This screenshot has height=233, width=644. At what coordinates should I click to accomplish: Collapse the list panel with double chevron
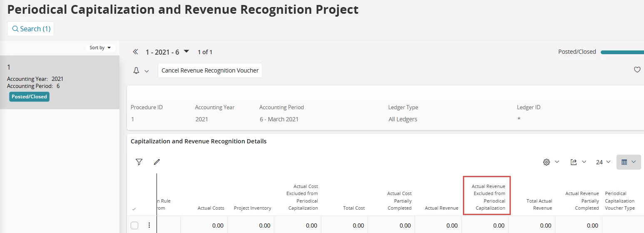pyautogui.click(x=135, y=52)
